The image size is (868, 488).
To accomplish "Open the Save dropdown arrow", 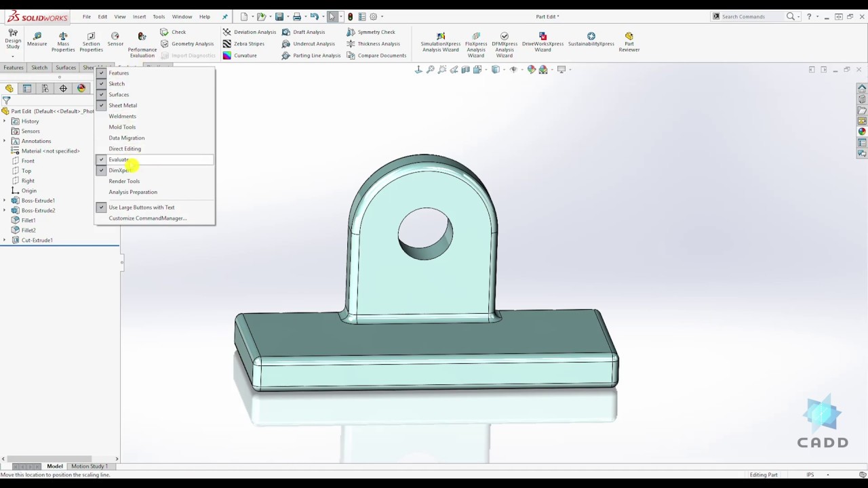I will pyautogui.click(x=287, y=16).
